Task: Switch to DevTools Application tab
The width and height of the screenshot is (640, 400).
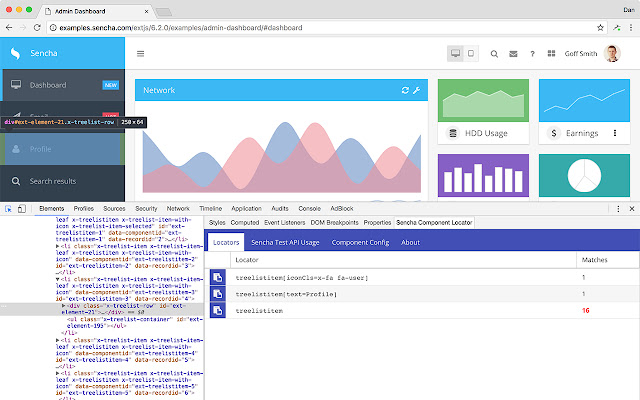Action: point(246,209)
